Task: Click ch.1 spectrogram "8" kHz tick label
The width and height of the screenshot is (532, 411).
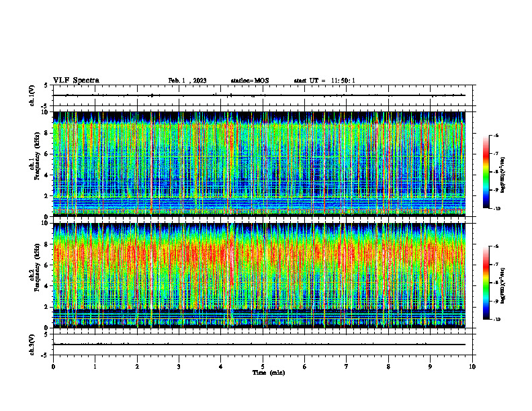Action: 47,133
